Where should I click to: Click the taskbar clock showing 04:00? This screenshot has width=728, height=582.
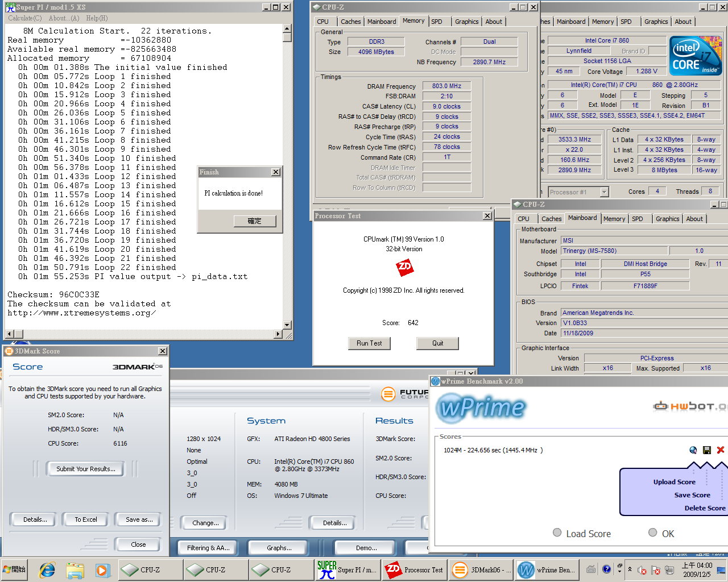point(697,569)
